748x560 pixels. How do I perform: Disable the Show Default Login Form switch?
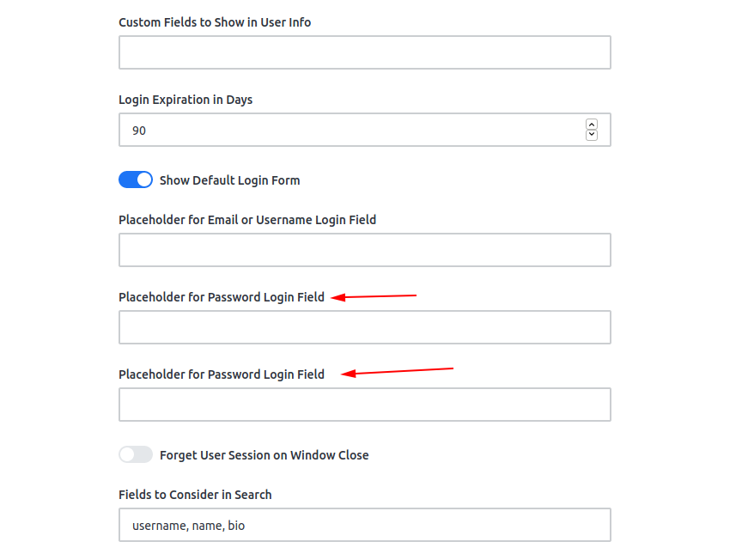click(x=135, y=180)
